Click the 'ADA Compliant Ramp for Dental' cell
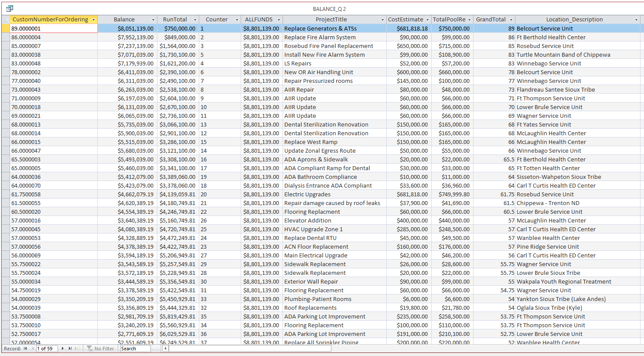 click(x=334, y=168)
